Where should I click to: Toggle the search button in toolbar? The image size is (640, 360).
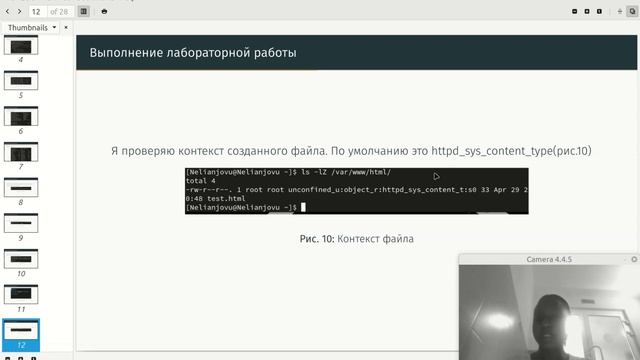632,11
